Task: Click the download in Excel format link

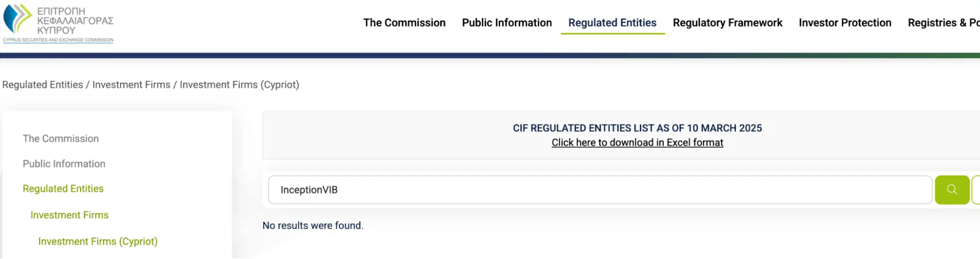Action: point(637,142)
